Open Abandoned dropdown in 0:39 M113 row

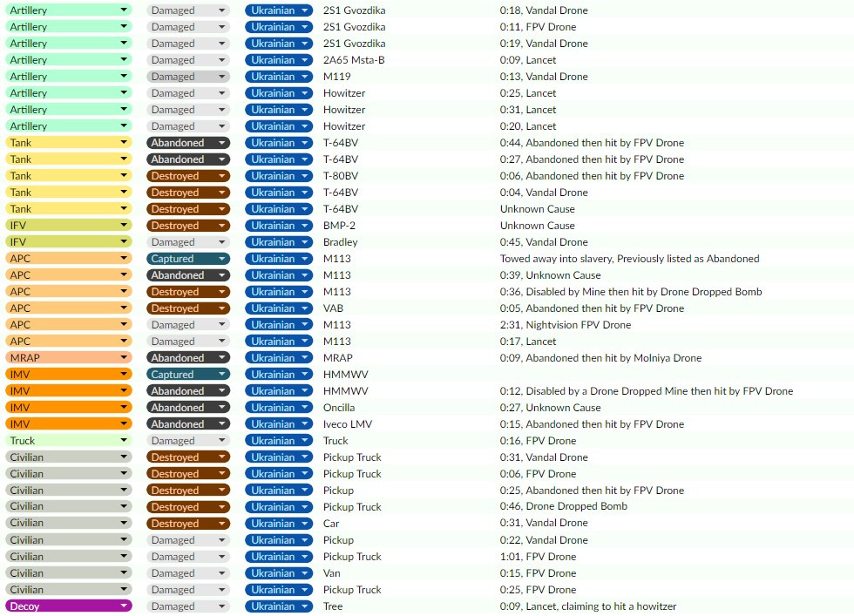(188, 275)
